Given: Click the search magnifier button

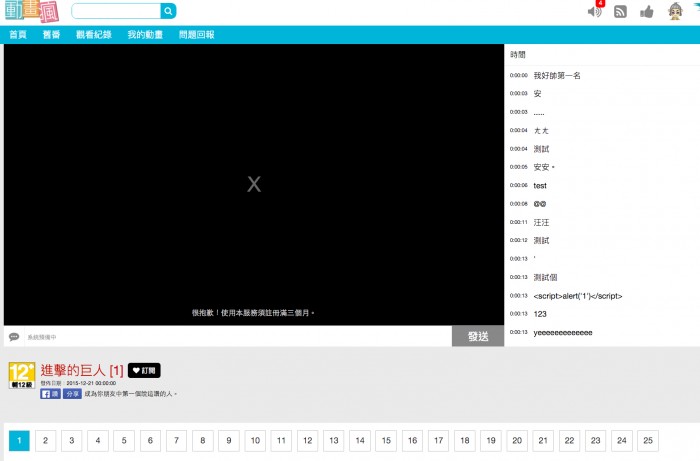Looking at the screenshot, I should pos(168,11).
